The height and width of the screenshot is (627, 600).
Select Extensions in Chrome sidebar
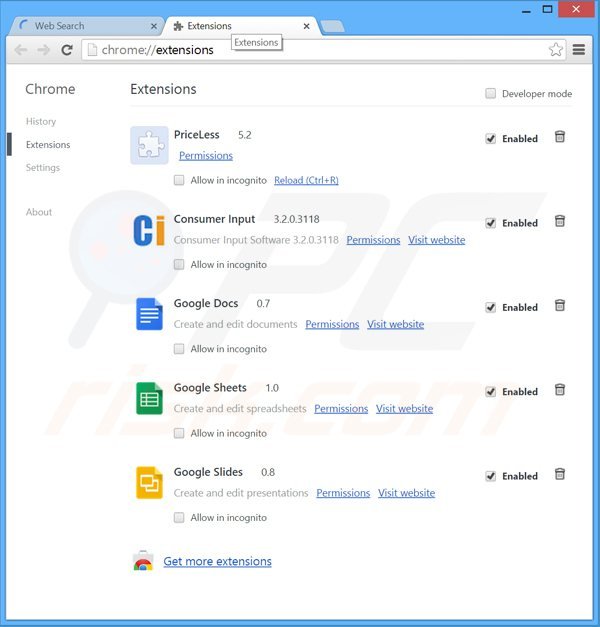[x=48, y=144]
